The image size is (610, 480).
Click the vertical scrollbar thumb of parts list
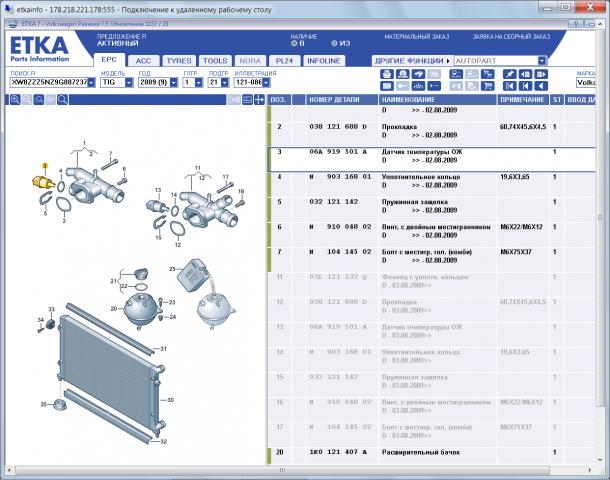click(x=600, y=217)
